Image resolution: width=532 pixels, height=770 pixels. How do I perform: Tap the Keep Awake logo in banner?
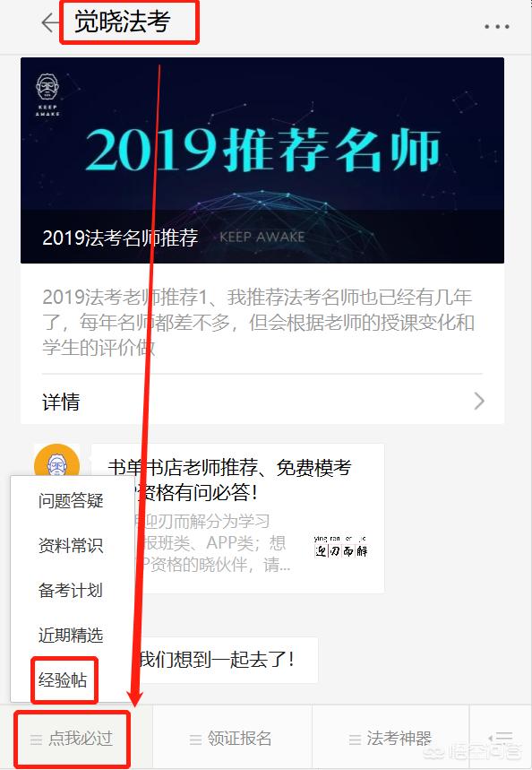(x=47, y=95)
